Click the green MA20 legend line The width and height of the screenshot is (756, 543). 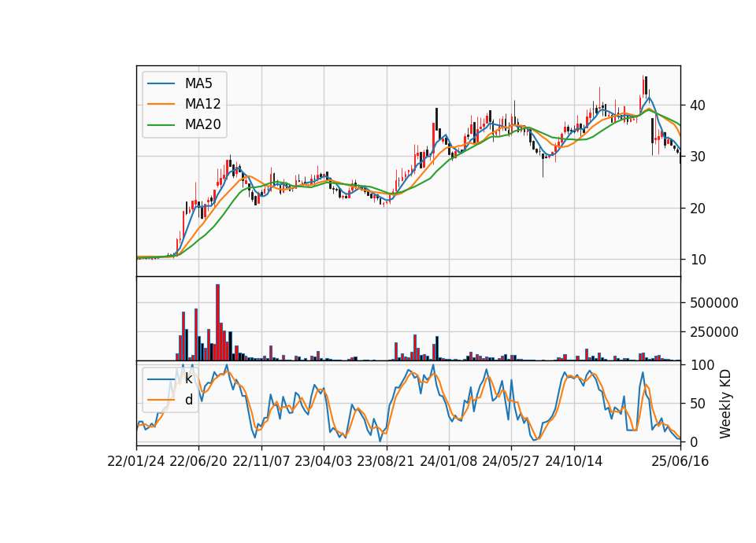point(161,125)
